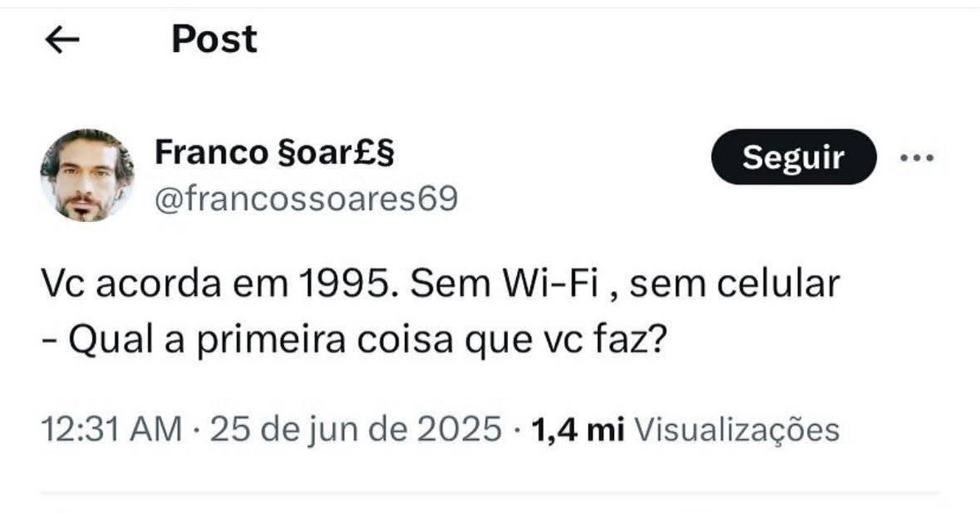
Task: Go back using the left arrow
Action: 62,41
